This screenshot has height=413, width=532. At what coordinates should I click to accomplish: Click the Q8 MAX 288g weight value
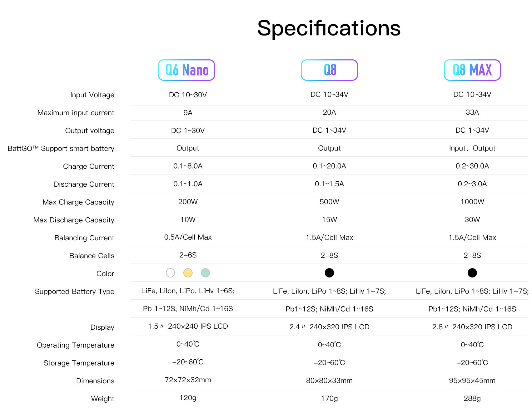472,398
